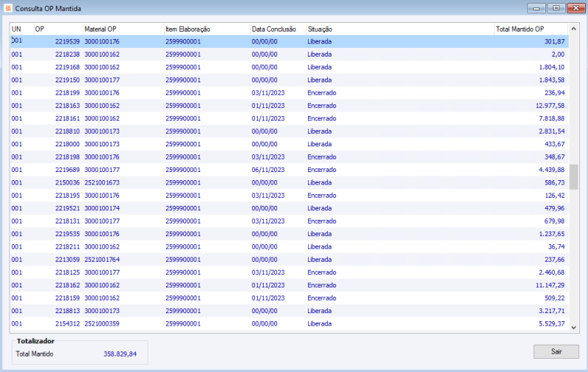Image resolution: width=588 pixels, height=372 pixels.
Task: Select the row with OP 2218163
Action: [290, 105]
